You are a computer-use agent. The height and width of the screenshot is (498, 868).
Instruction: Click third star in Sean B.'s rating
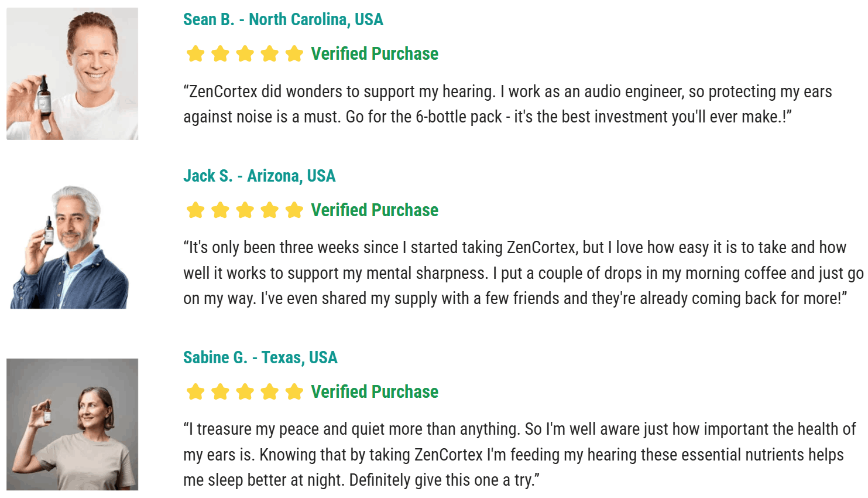click(245, 54)
